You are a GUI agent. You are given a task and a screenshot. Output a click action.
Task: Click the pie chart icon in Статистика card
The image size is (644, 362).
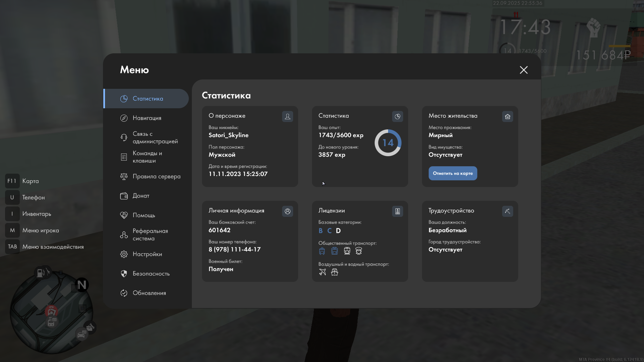pos(397,116)
